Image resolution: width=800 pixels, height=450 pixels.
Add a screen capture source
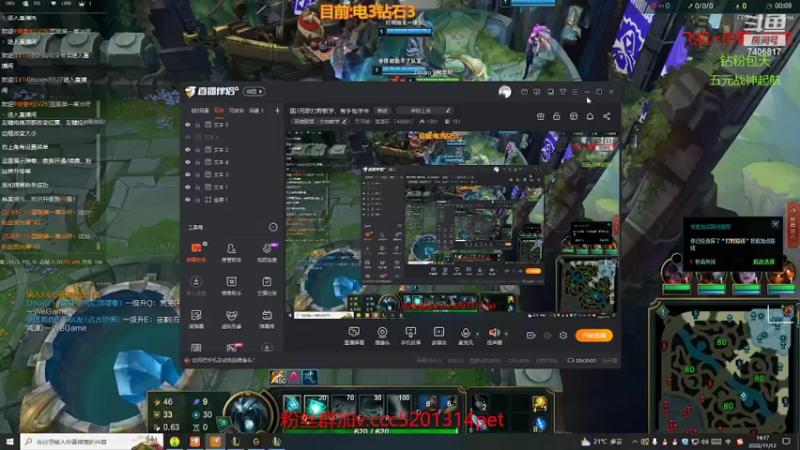click(354, 336)
